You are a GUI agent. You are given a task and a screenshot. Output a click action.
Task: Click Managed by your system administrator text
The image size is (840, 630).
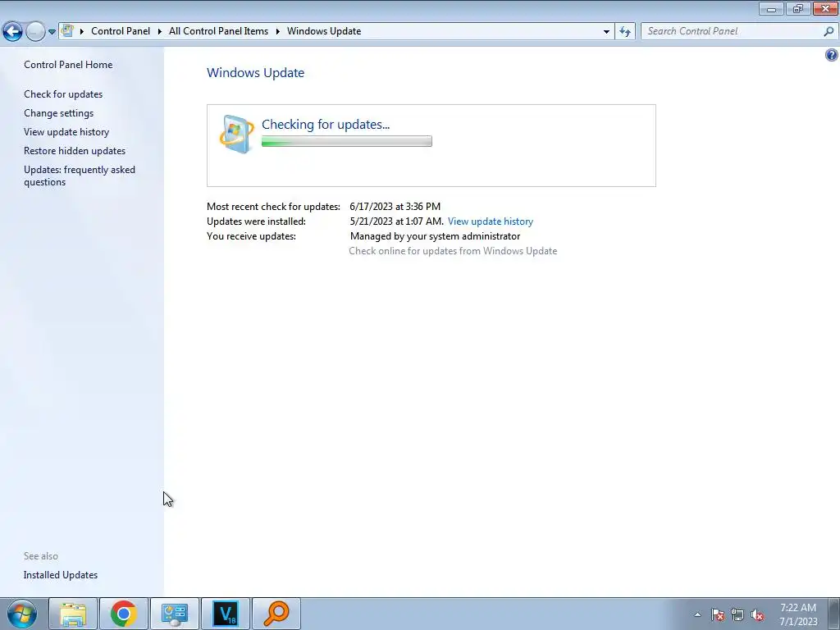(435, 236)
